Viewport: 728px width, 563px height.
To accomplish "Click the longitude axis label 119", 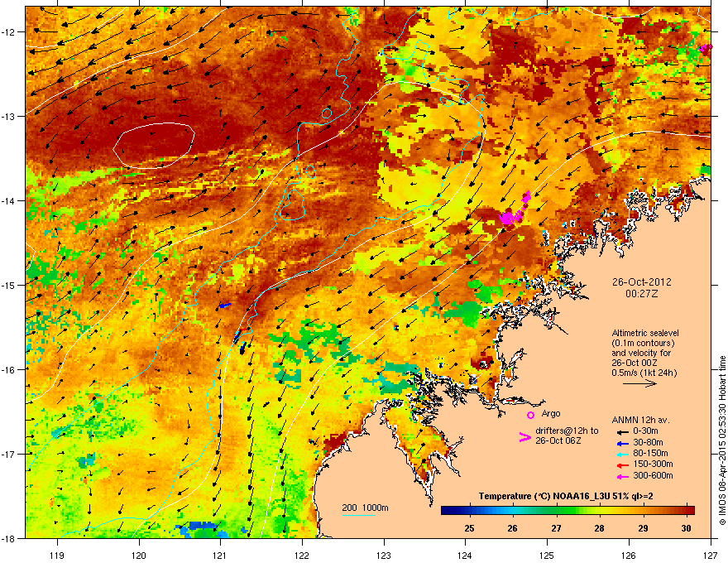I will tap(57, 555).
